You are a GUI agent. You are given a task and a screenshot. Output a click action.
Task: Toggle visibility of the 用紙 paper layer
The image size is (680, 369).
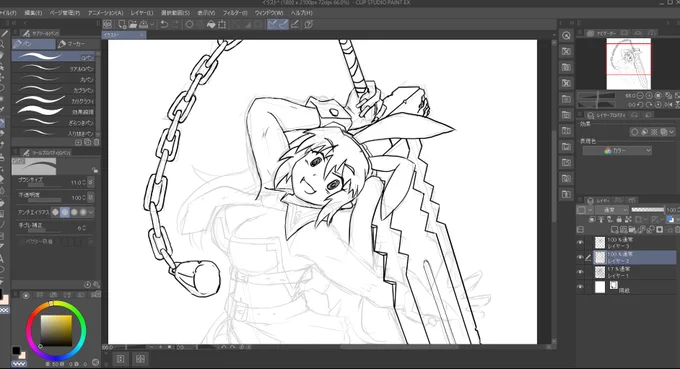coord(580,287)
